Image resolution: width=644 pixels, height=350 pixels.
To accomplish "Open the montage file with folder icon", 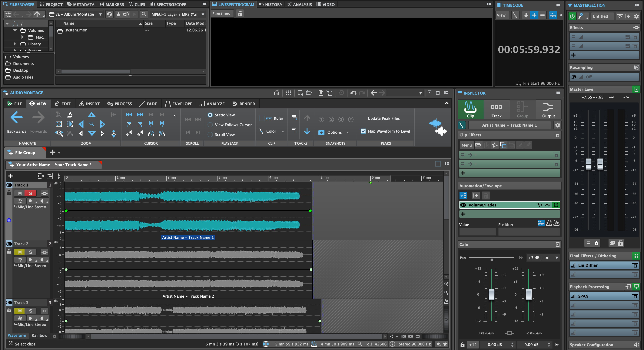I will (x=309, y=93).
